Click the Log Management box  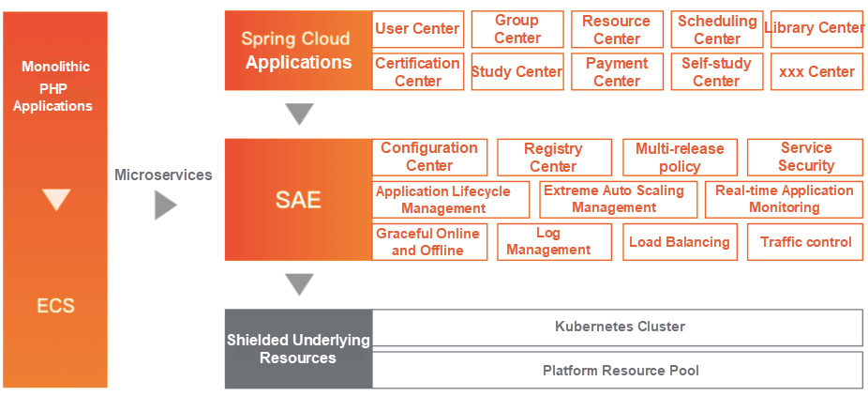(x=555, y=242)
